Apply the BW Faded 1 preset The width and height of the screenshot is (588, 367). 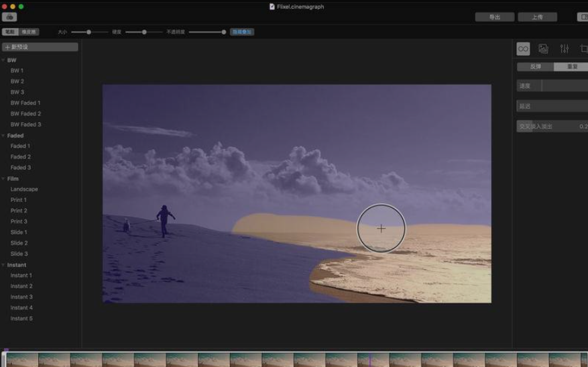[25, 103]
